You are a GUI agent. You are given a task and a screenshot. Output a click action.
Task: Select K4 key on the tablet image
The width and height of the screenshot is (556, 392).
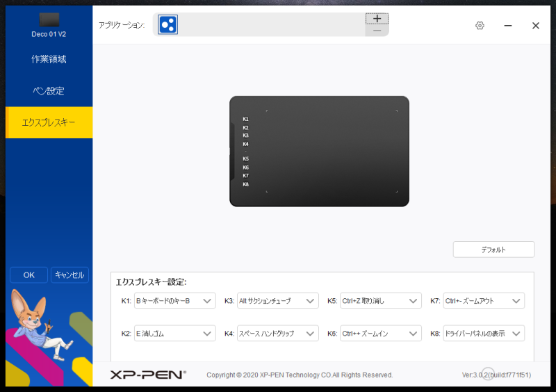pos(246,144)
